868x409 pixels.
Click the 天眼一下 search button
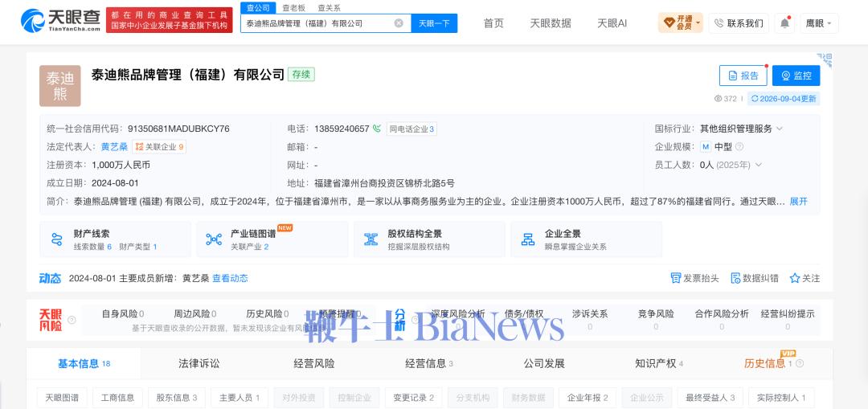[434, 23]
